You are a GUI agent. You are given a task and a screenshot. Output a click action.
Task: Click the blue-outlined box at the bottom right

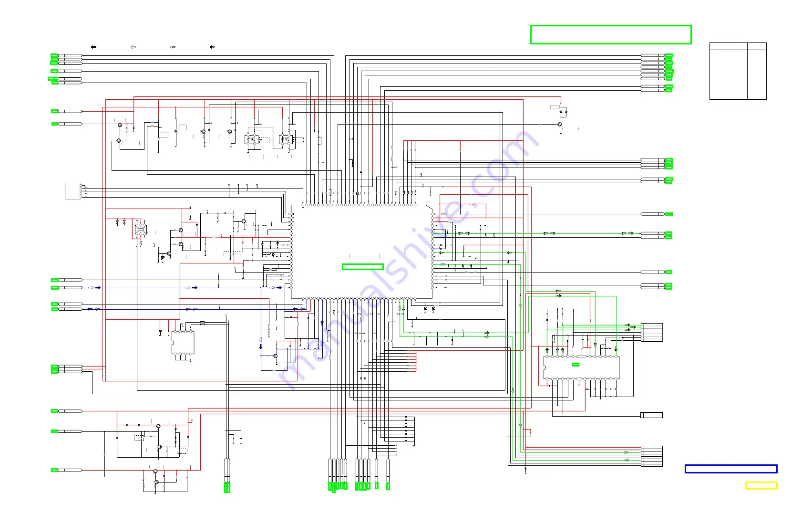[x=731, y=469]
